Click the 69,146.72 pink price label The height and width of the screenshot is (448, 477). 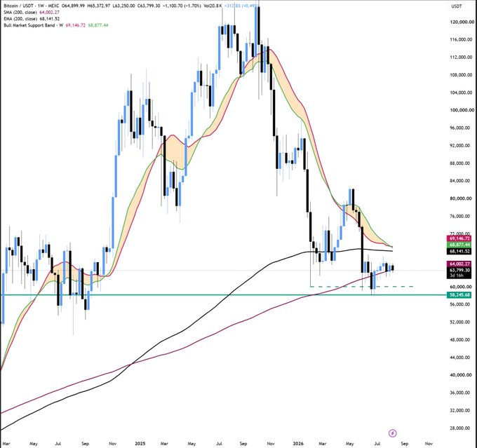(x=459, y=238)
